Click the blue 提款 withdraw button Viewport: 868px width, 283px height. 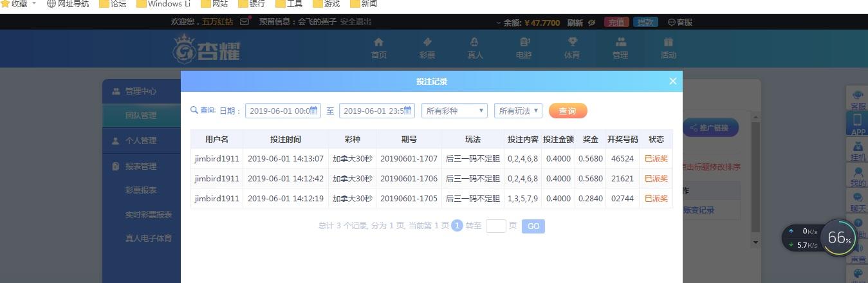pos(645,22)
